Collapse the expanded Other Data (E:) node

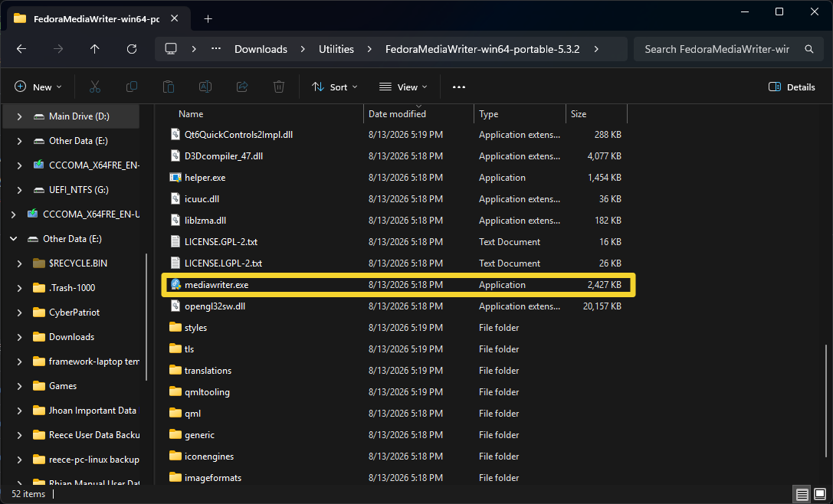13,239
